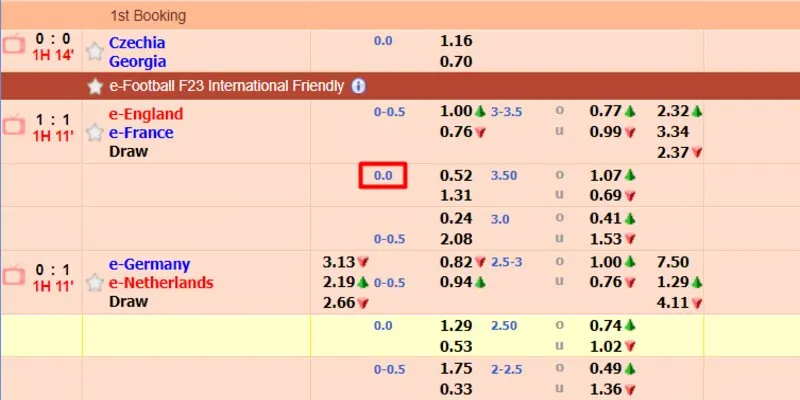
Task: Collapse the e-Football F23 International Friendly league row
Action: pyautogui.click(x=400, y=86)
